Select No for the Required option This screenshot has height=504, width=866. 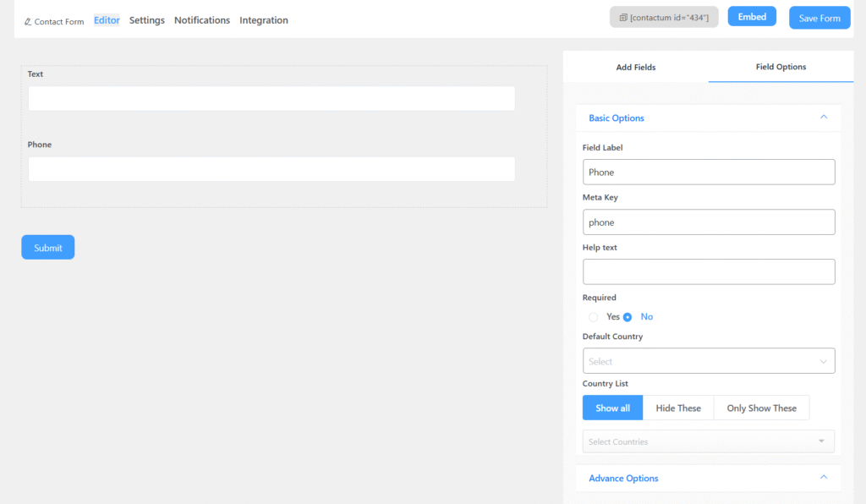[x=628, y=317]
